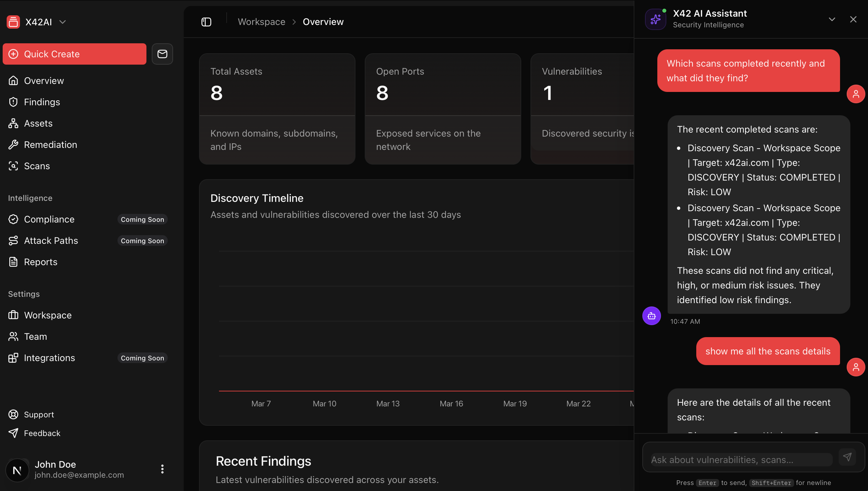Click the AI assistant sparkle icon
Image resolution: width=868 pixels, height=491 pixels.
(x=655, y=19)
